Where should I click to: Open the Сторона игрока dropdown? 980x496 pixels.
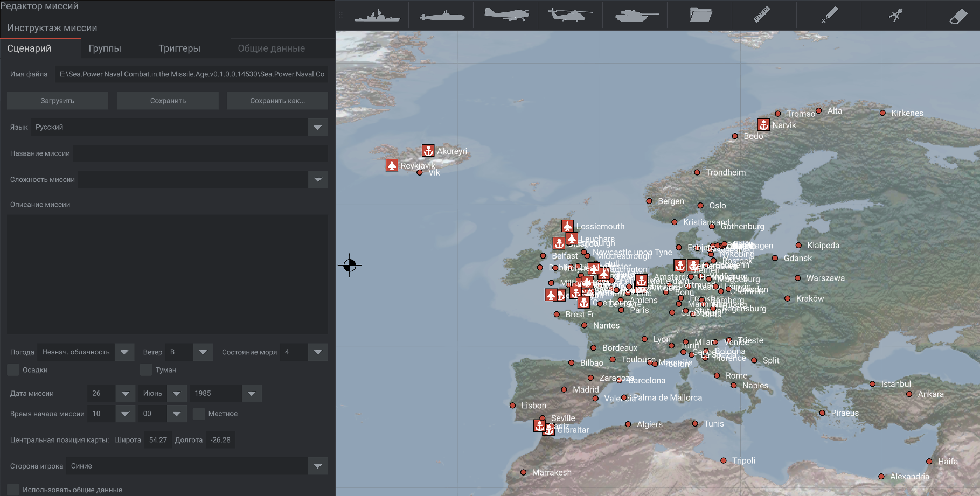point(318,466)
